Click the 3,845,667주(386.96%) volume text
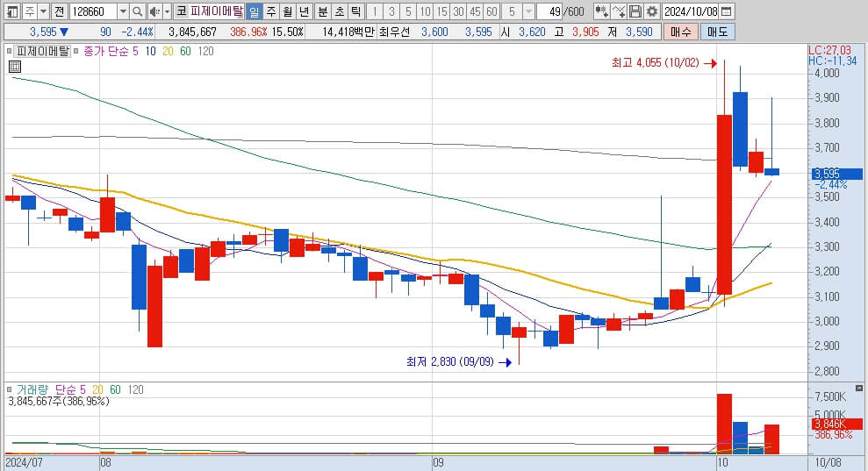Screen dimensions: 868x471 pyautogui.click(x=59, y=401)
